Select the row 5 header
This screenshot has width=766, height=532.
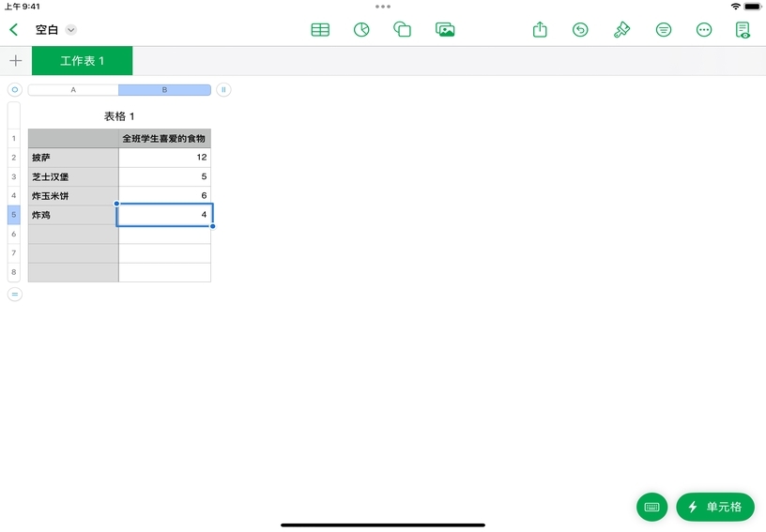click(14, 215)
